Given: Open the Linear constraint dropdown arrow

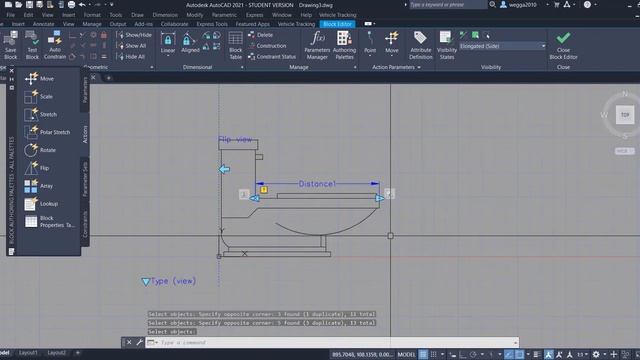Looking at the screenshot, I should click(x=168, y=55).
